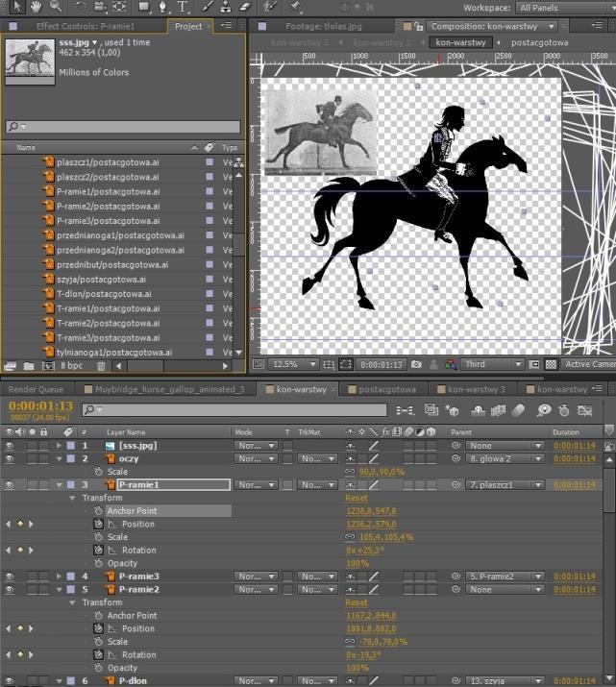This screenshot has width=616, height=687.
Task: Select the Brush tool
Action: [x=208, y=7]
